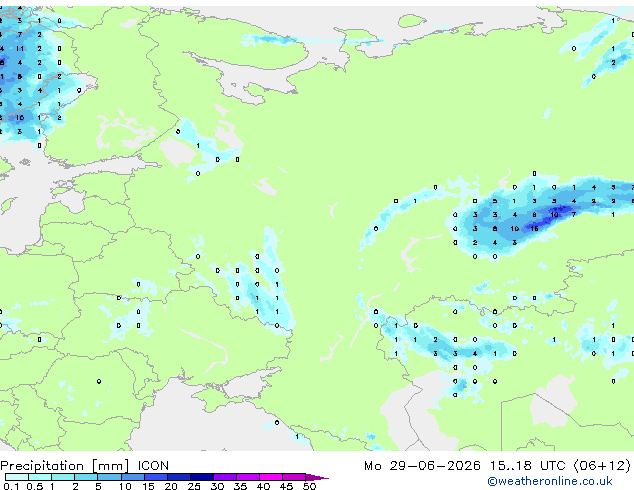Click the pointed legend end cap above 50
The height and width of the screenshot is (490, 634).
pos(317,478)
